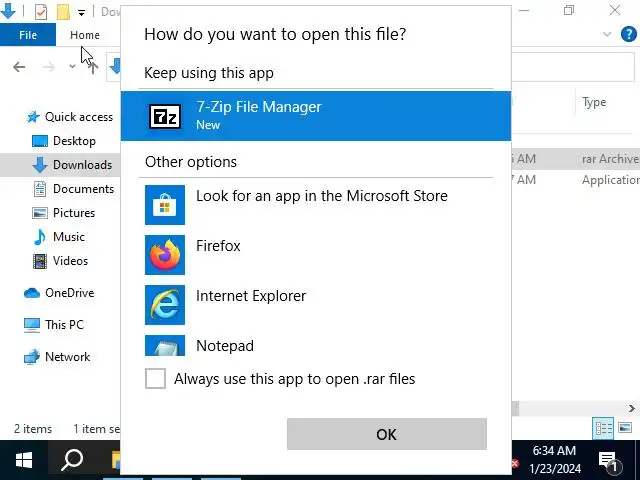
Task: Click the Application type cell
Action: (x=611, y=180)
